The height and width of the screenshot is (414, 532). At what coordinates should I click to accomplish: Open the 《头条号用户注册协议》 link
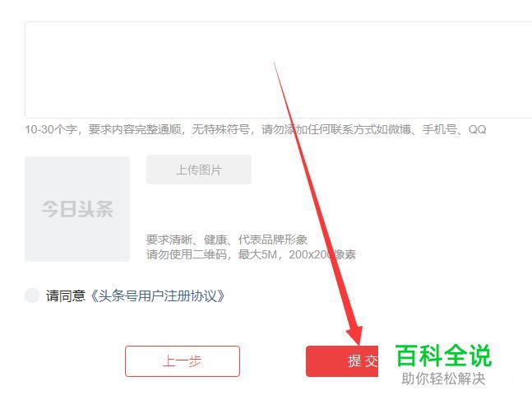pyautogui.click(x=157, y=295)
